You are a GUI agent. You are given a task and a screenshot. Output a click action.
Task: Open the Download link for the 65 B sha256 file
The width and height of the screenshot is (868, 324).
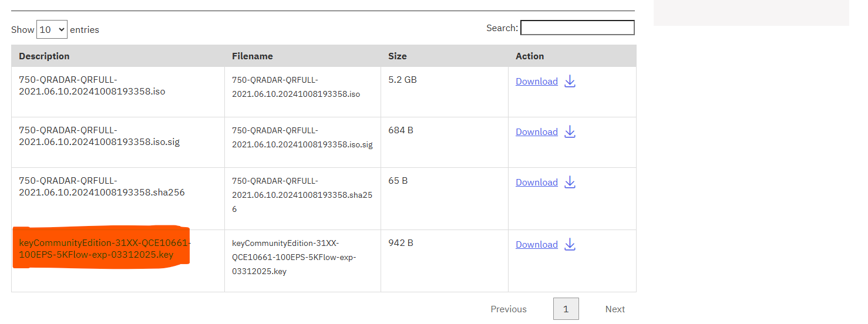[x=536, y=183]
